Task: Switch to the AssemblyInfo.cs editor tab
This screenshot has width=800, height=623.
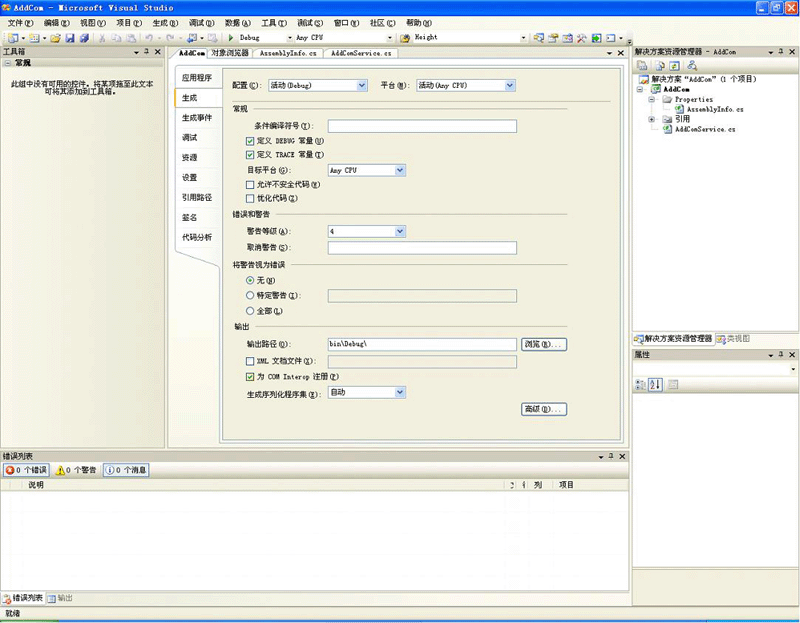Action: pyautogui.click(x=288, y=53)
